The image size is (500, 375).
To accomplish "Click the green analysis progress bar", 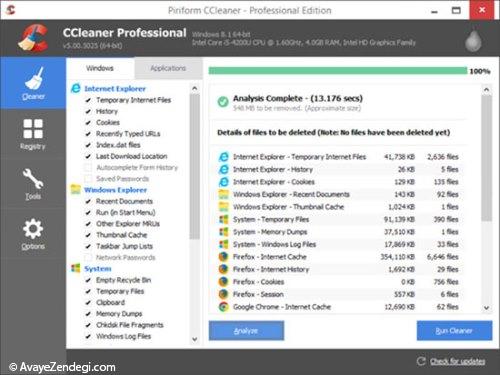I will 338,71.
